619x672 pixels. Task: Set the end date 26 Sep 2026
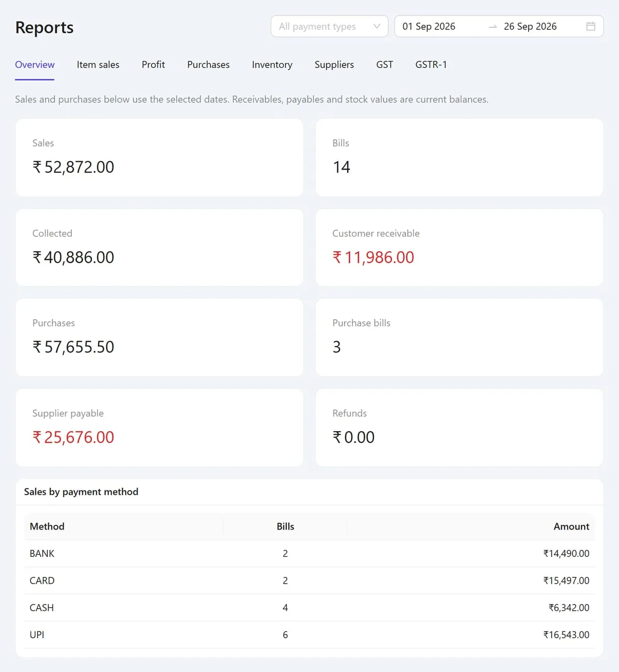pyautogui.click(x=530, y=26)
